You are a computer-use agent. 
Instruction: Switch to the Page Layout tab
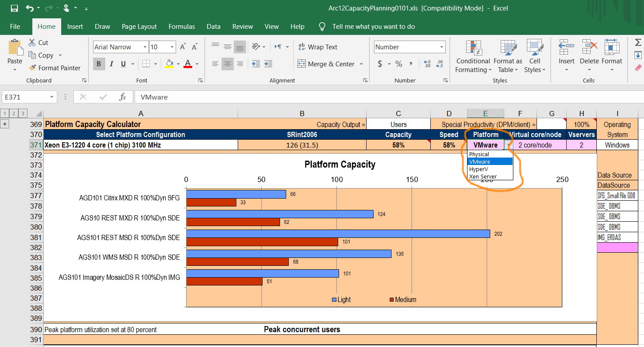tap(139, 27)
